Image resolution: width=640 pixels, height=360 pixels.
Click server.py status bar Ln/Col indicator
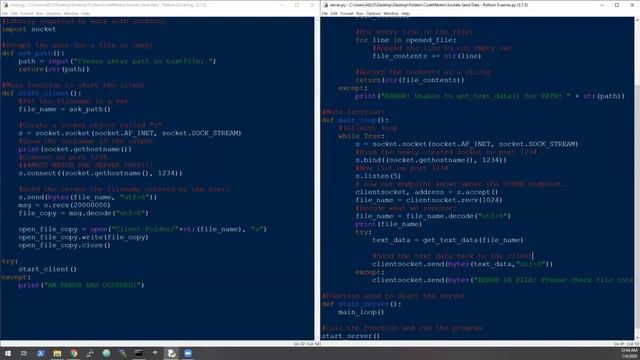coord(626,344)
